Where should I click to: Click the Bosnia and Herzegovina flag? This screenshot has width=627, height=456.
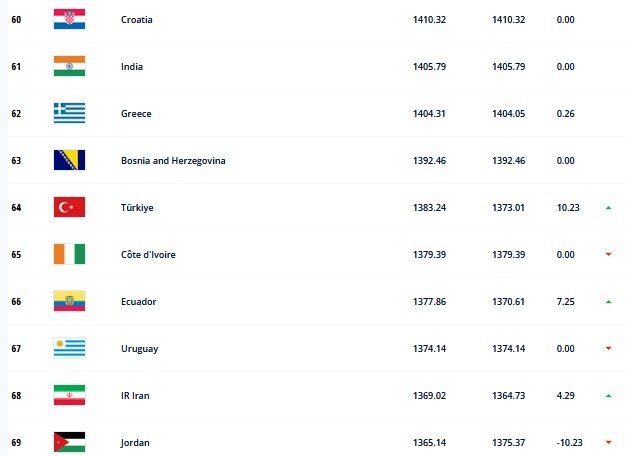(x=69, y=160)
